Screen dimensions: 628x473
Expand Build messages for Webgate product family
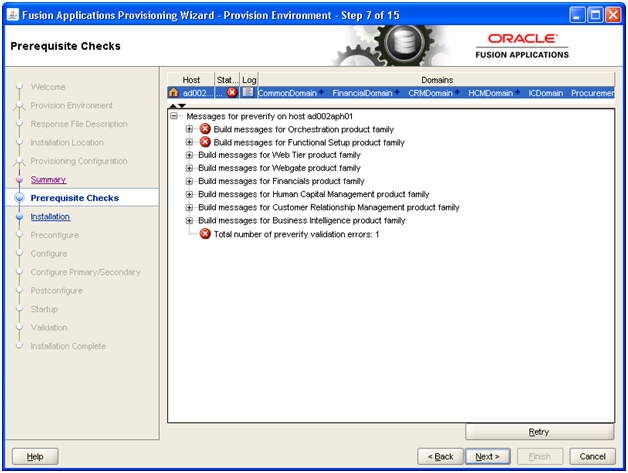pyautogui.click(x=189, y=168)
